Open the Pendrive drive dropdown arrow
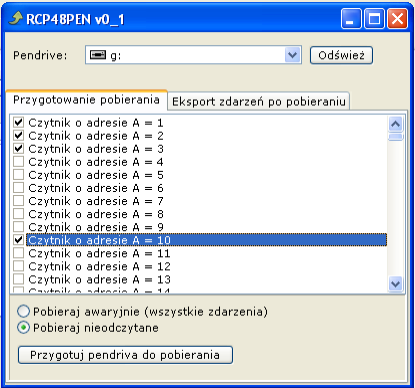415x388 pixels. tap(293, 55)
